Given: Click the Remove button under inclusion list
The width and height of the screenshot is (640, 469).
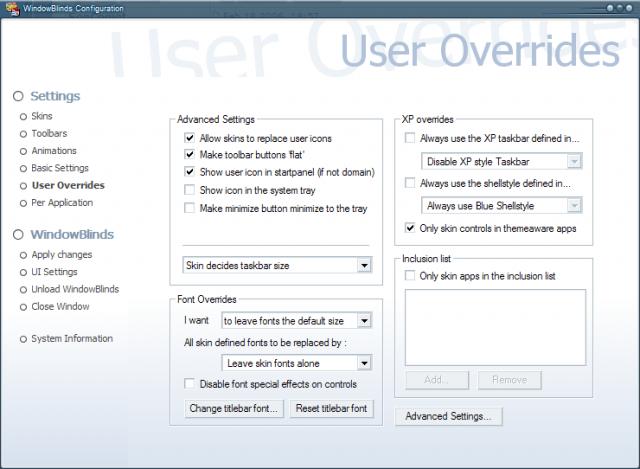Looking at the screenshot, I should coord(509,380).
